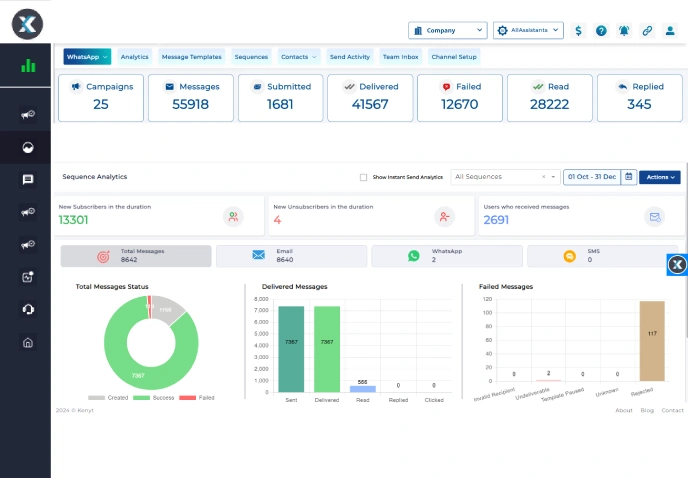Image resolution: width=688 pixels, height=478 pixels.
Task: Click the green bar chart sidebar icon
Action: coord(28,66)
